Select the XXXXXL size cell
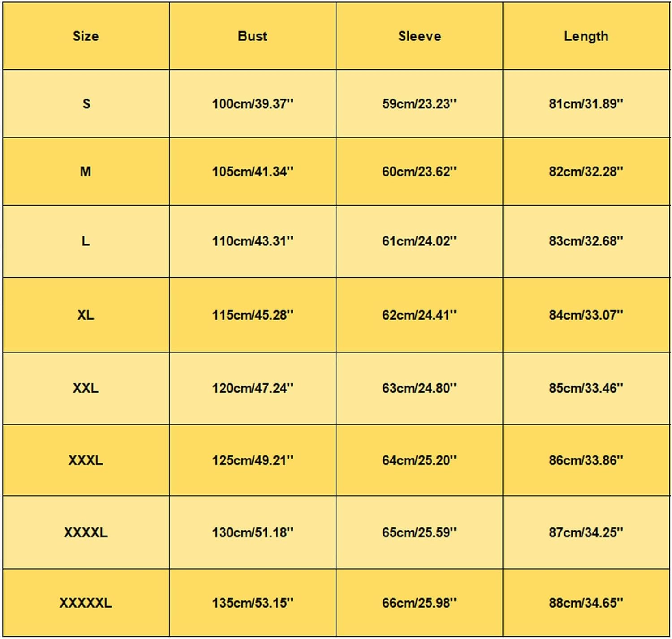Image resolution: width=672 pixels, height=639 pixels. click(x=86, y=603)
